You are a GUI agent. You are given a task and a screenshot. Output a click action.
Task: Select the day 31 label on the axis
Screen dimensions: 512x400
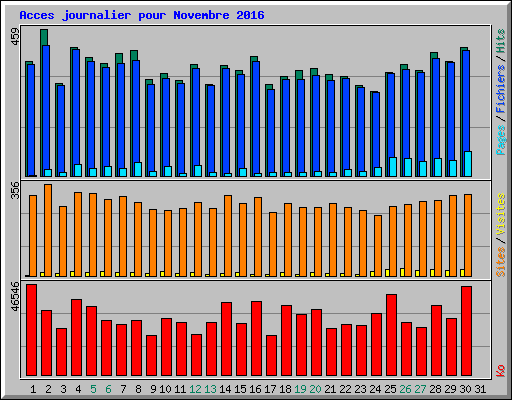pyautogui.click(x=480, y=389)
